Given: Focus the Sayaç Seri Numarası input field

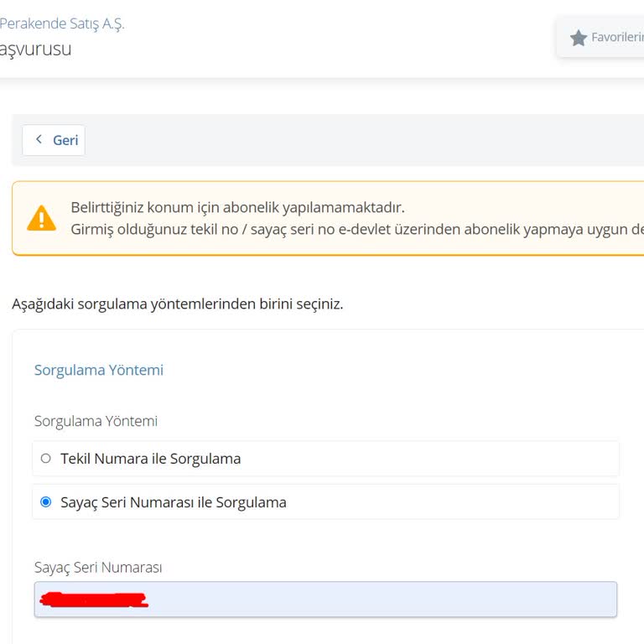Looking at the screenshot, I should [x=377, y=600].
